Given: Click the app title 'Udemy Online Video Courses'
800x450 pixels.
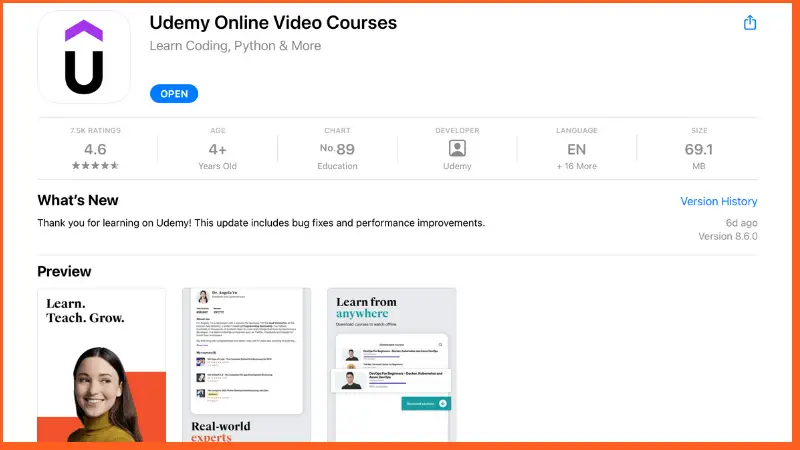Looking at the screenshot, I should [273, 23].
